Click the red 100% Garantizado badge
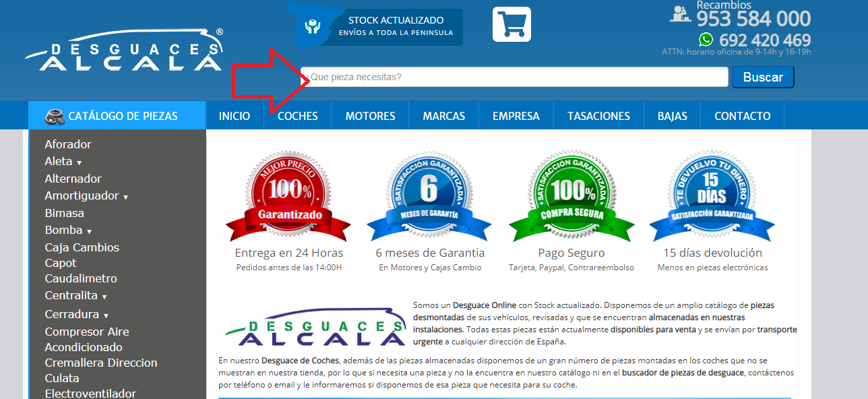 [288, 196]
